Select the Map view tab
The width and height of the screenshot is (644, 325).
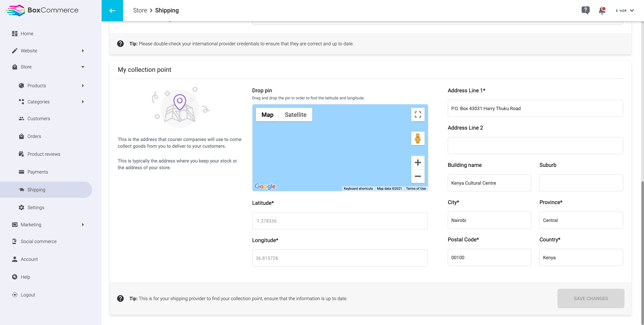(267, 114)
